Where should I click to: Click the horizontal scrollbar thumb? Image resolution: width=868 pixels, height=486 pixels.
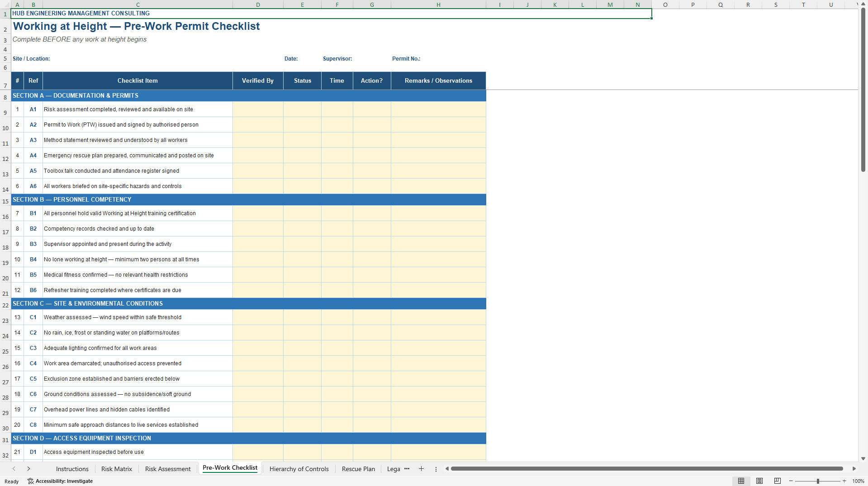(647, 469)
